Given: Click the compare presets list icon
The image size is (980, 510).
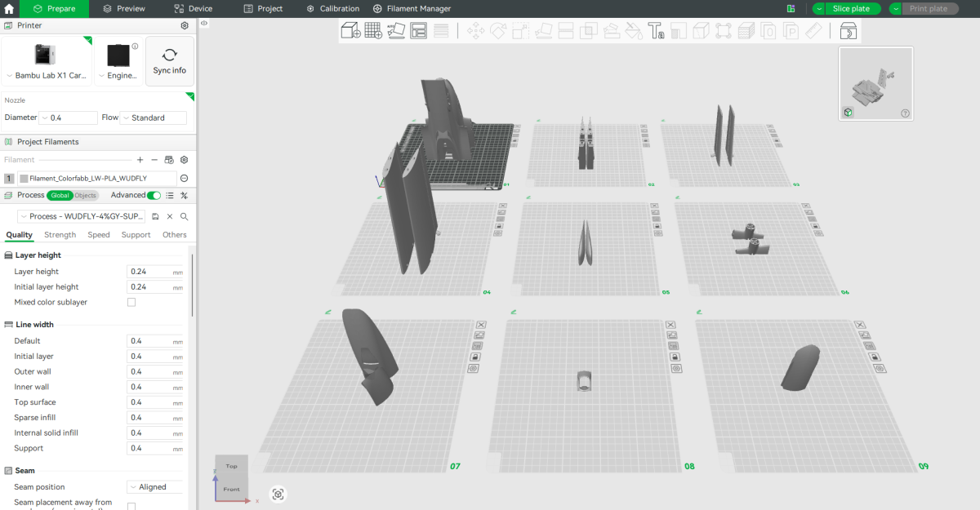Looking at the screenshot, I should click(x=170, y=195).
